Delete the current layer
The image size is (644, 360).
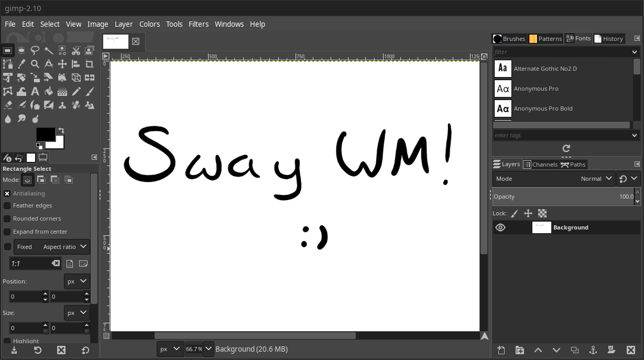630,350
